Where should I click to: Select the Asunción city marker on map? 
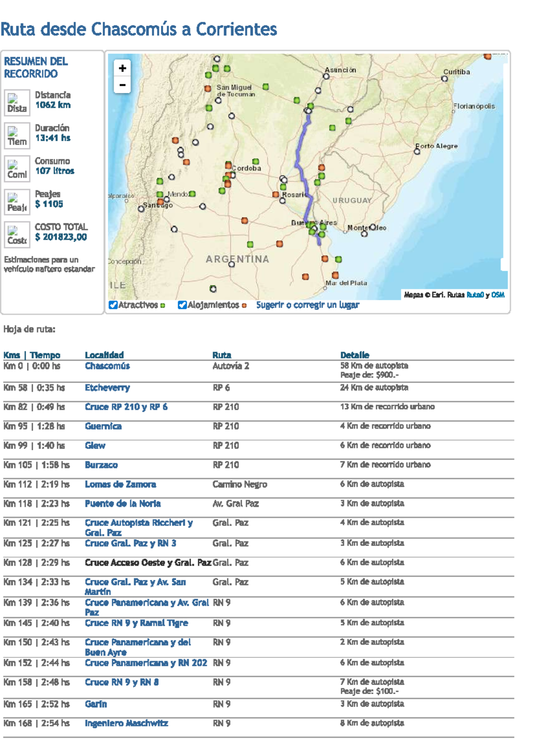[326, 76]
